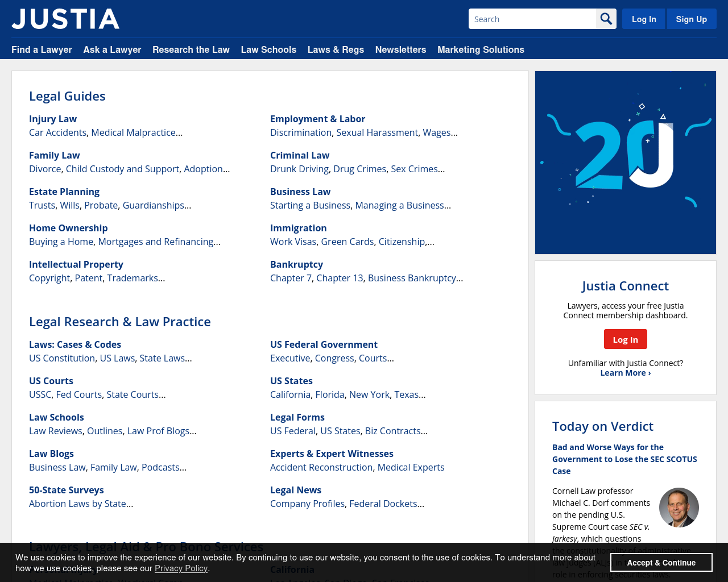Screen dimensions: 728x582
Task: Open Estate Planning guide
Action: click(x=64, y=192)
